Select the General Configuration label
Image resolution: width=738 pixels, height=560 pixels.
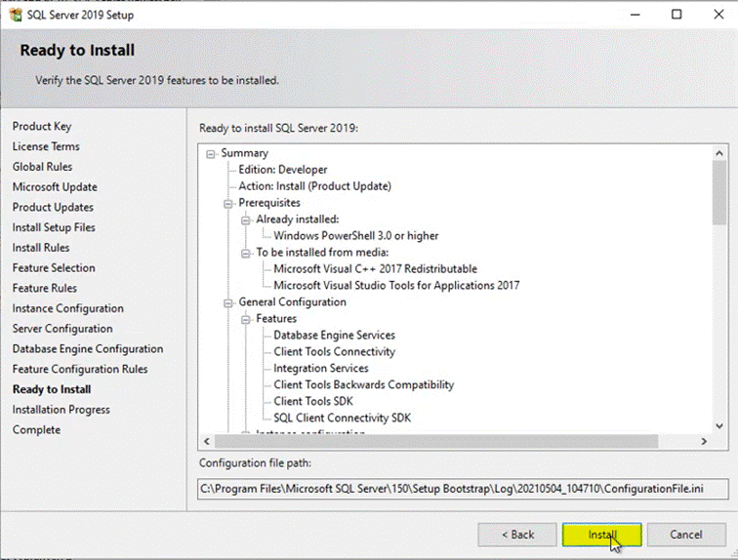coord(292,301)
